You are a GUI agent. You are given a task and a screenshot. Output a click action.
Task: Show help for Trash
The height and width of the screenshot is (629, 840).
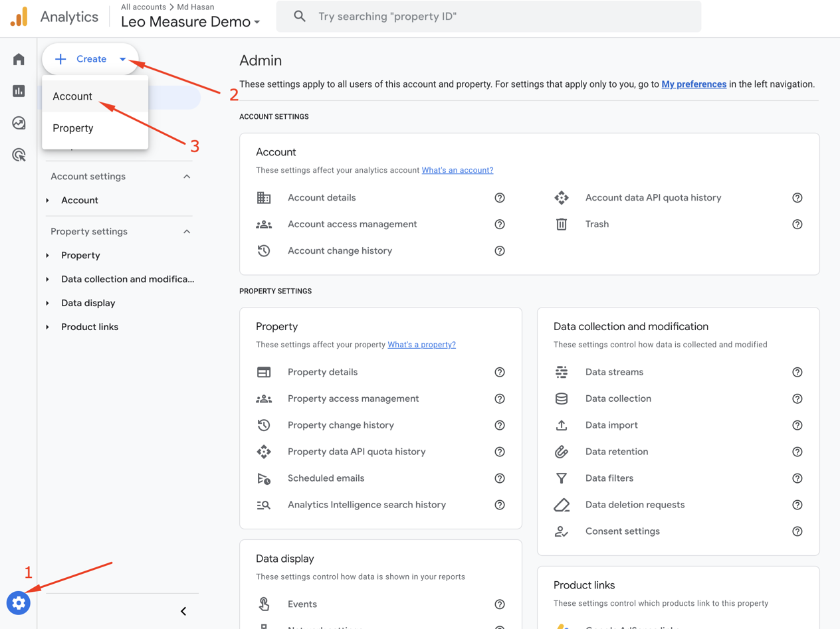(797, 225)
